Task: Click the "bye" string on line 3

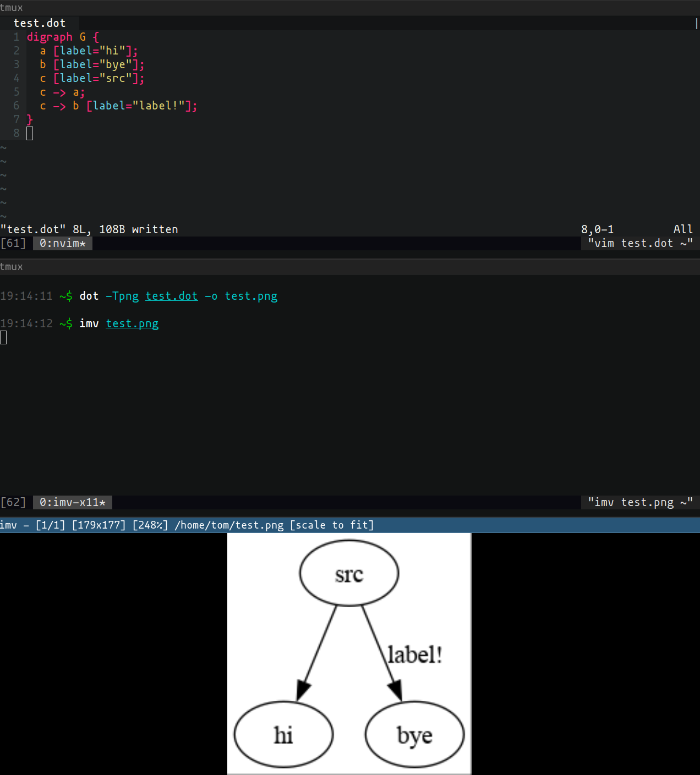Action: [116, 64]
